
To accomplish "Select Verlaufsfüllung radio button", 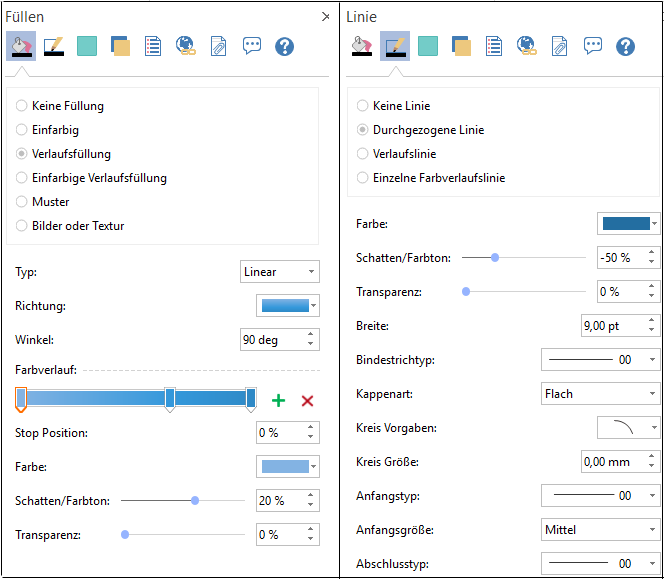I will 21,154.
